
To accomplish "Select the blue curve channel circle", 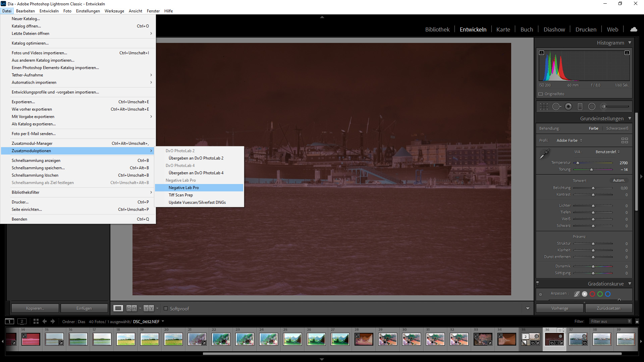I will click(608, 294).
